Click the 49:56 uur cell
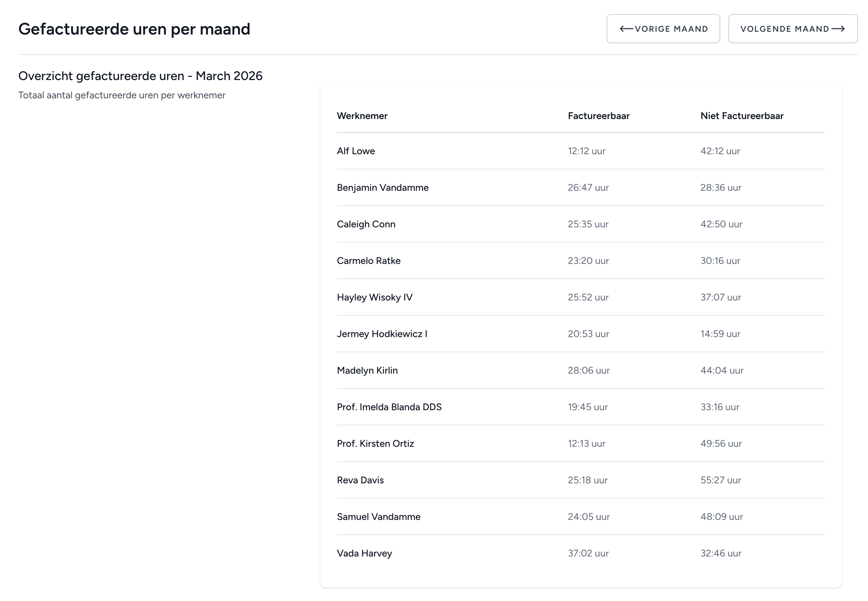 pos(721,443)
